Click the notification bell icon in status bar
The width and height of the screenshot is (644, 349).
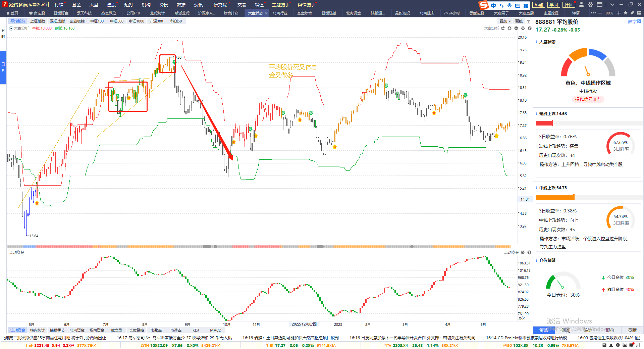coord(611,345)
